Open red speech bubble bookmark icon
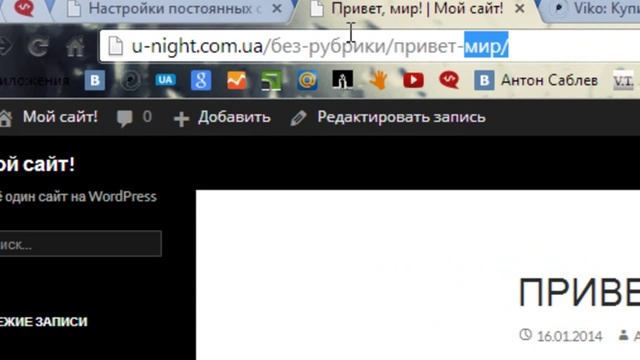Viewport: 640px width, 360px height. click(449, 80)
